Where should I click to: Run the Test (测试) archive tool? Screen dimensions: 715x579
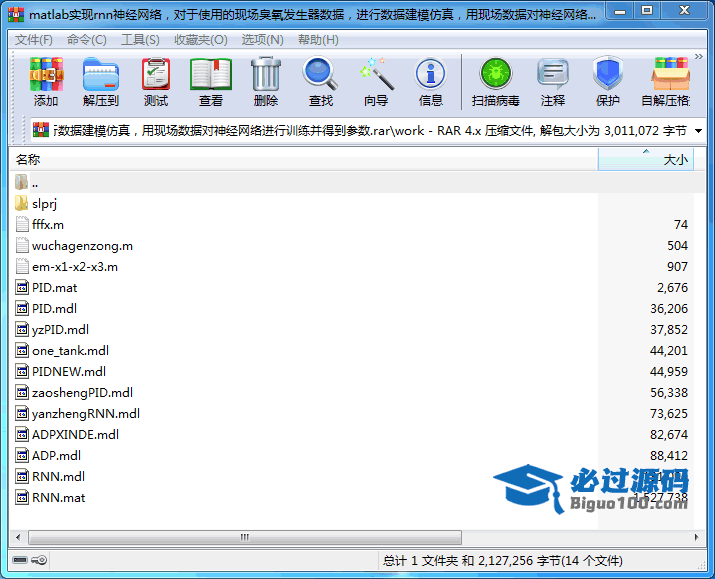(x=156, y=82)
